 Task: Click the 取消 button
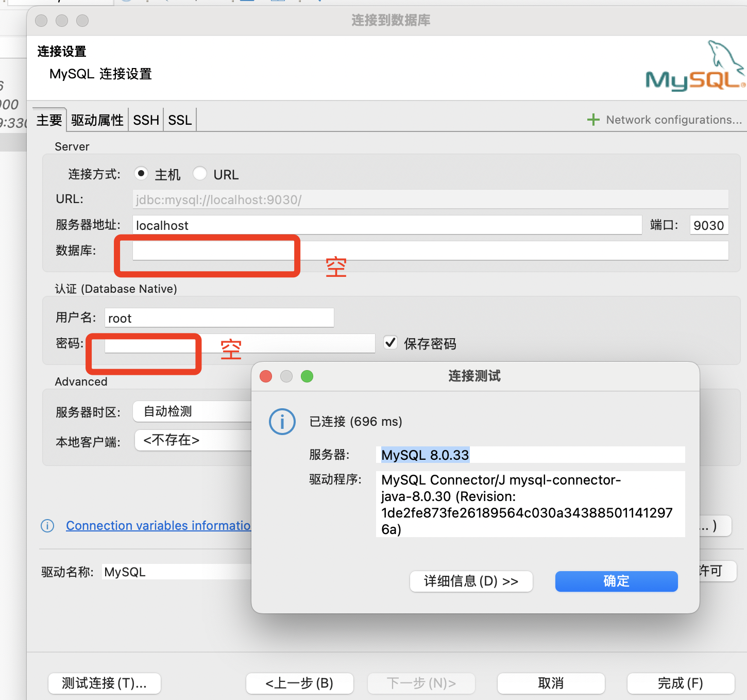point(551,684)
